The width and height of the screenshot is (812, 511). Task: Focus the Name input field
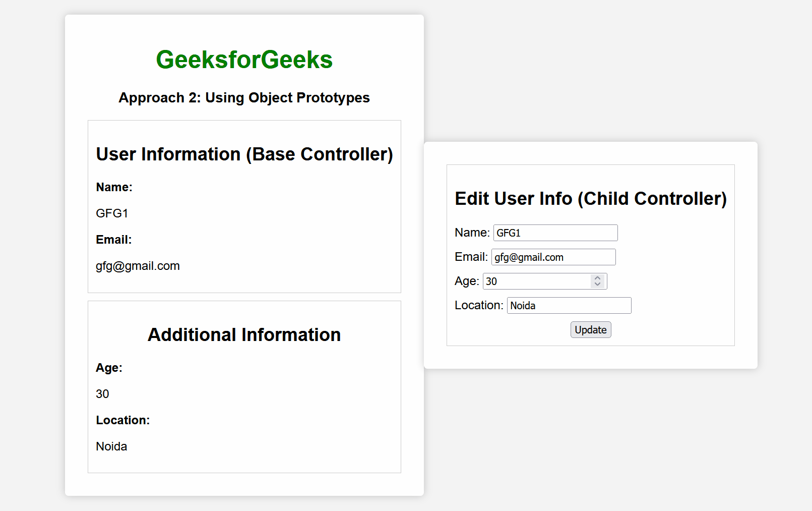(x=555, y=233)
